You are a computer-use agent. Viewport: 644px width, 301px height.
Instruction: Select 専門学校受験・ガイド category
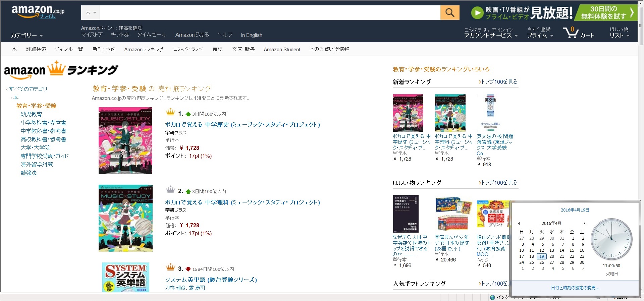44,156
